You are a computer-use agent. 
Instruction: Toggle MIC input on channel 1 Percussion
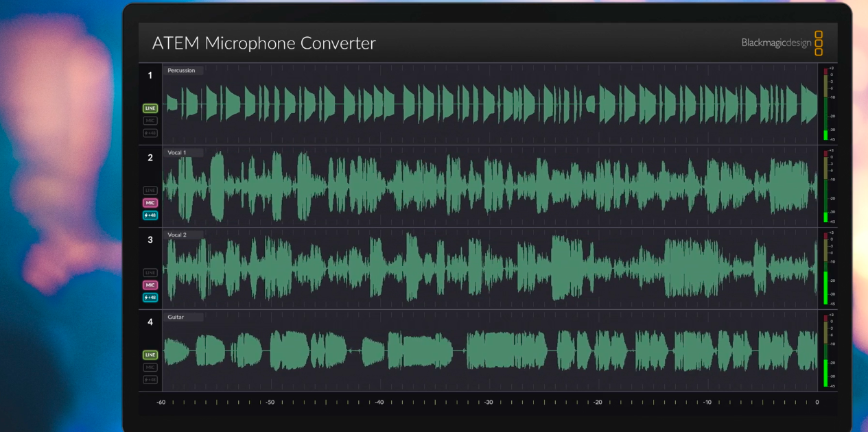point(150,121)
